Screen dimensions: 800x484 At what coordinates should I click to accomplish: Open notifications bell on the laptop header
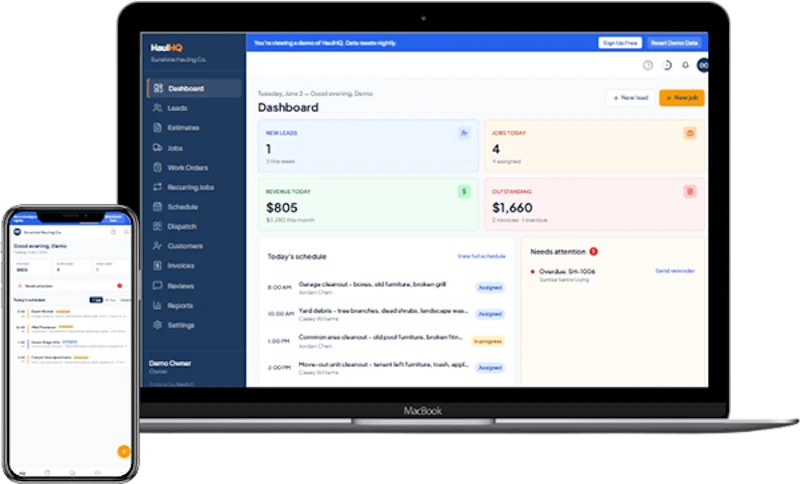[x=686, y=65]
